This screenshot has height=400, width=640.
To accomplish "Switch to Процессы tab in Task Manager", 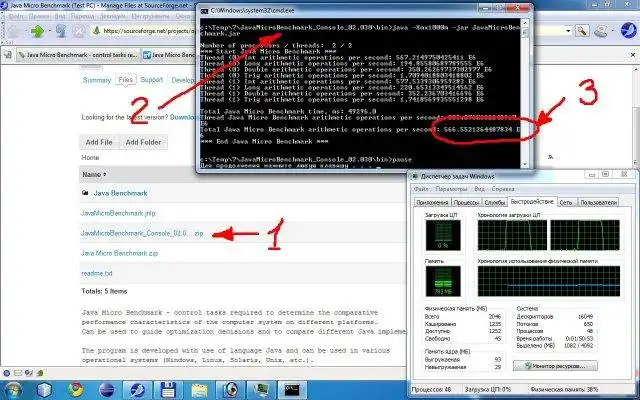I will [467, 202].
